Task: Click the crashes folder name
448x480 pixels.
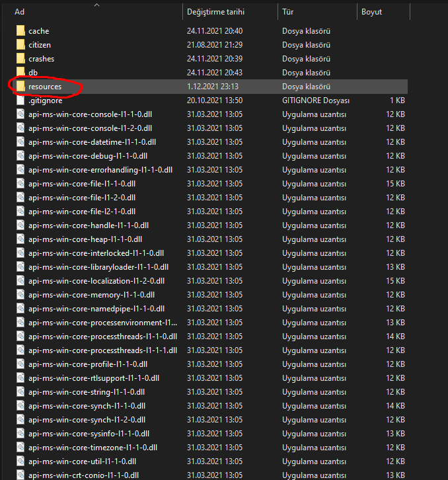Action: [42, 58]
